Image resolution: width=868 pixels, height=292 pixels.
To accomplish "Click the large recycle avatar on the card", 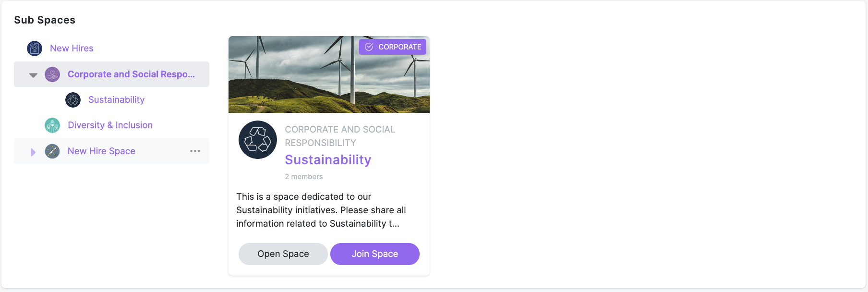I will coord(258,140).
